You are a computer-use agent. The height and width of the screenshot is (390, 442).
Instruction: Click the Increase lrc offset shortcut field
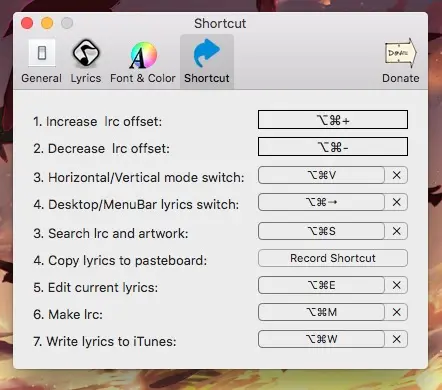click(333, 120)
